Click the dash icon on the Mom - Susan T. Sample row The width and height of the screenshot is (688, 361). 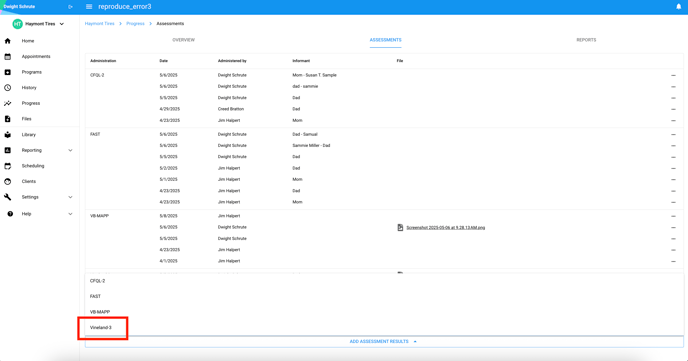coord(673,75)
